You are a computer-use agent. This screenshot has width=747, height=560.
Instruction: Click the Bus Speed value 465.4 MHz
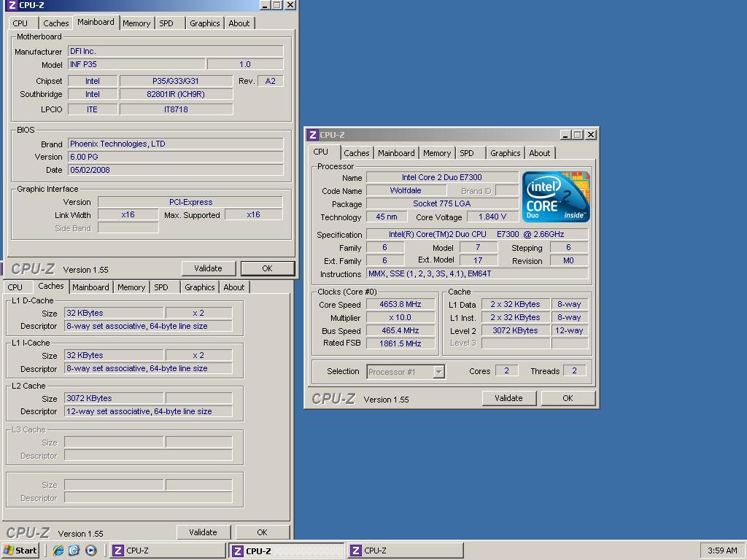400,330
